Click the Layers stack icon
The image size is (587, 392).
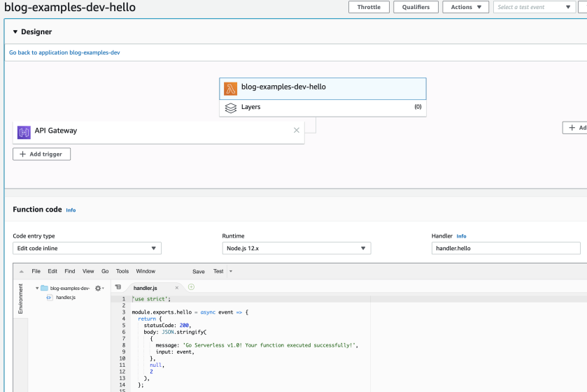(231, 108)
